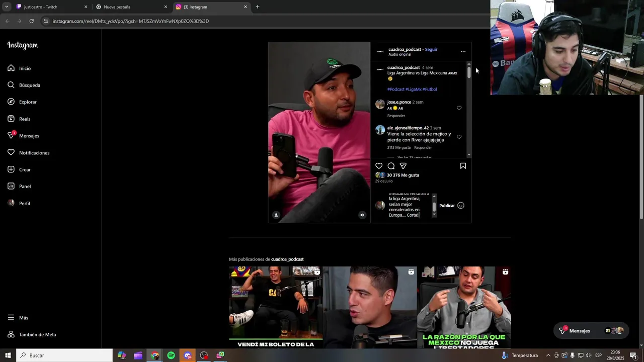Open cuadroa_podcast profile from post header
644x362 pixels.
[405, 49]
